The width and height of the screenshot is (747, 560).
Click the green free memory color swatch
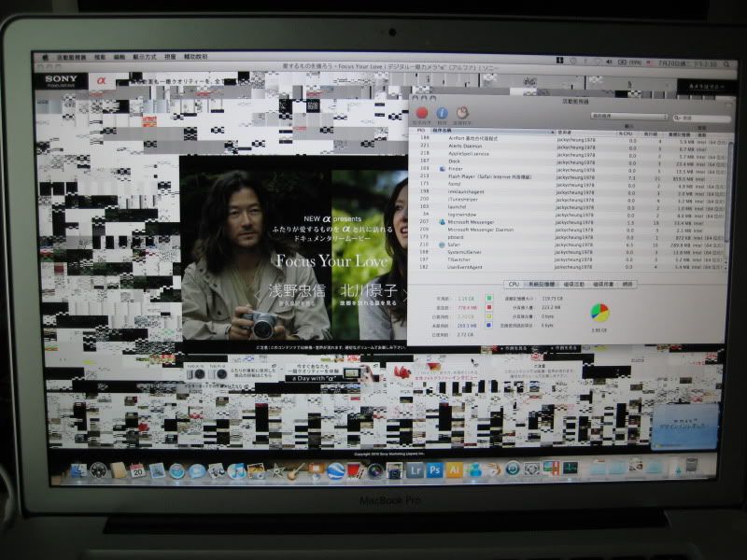click(488, 298)
